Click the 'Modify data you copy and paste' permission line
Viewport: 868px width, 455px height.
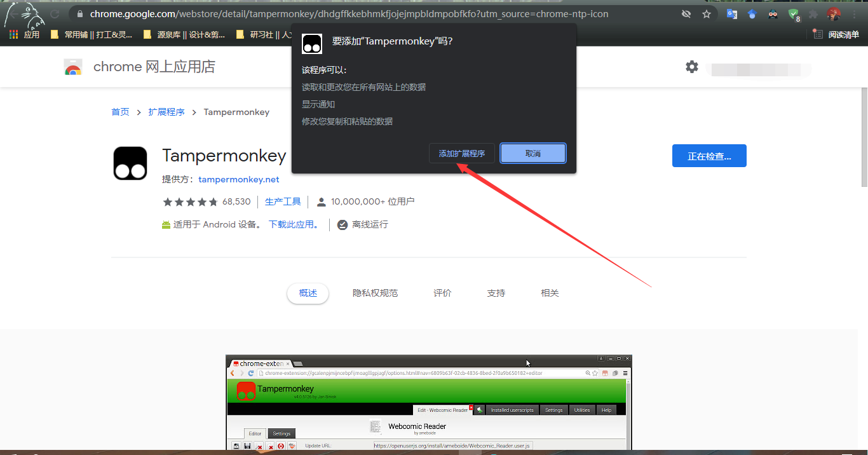pos(347,121)
